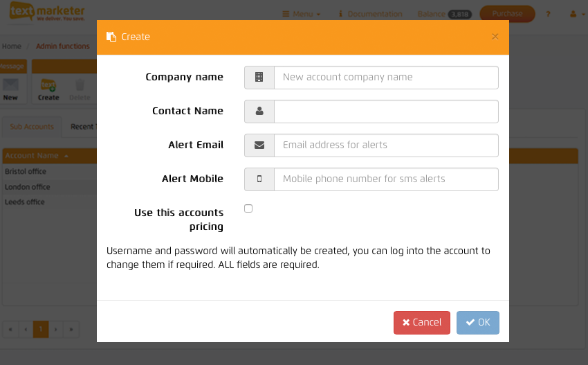
Task: Sort by Account Name column header
Action: tap(36, 156)
